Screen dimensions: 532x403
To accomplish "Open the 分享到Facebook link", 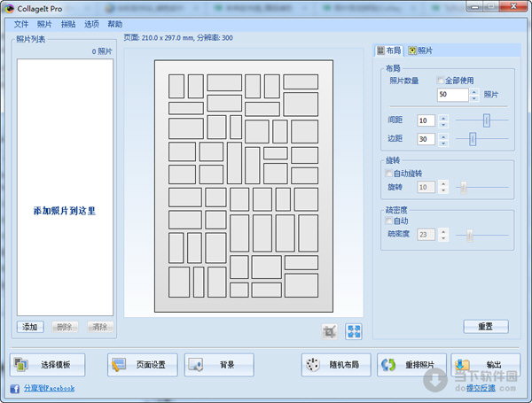I will click(x=49, y=389).
